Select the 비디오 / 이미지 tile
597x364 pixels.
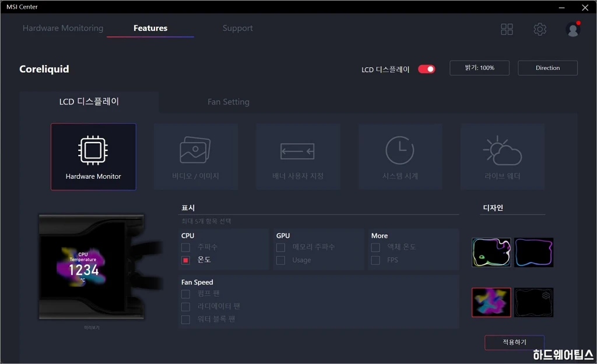coord(196,157)
